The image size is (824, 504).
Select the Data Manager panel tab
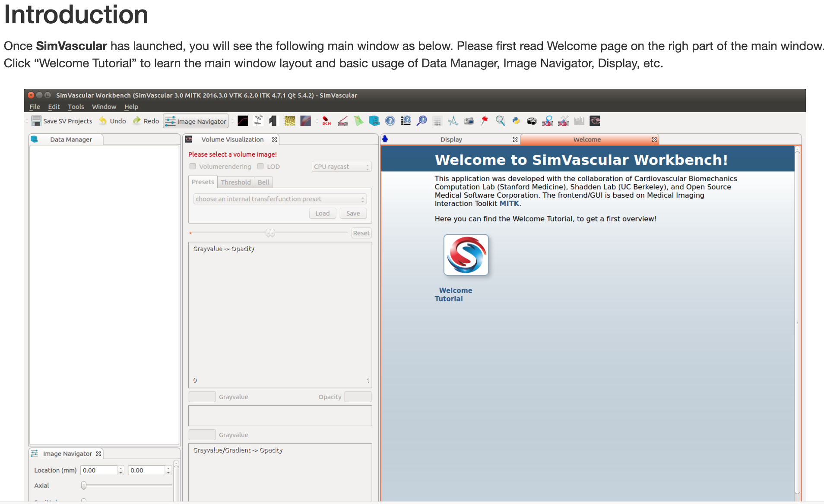point(66,139)
